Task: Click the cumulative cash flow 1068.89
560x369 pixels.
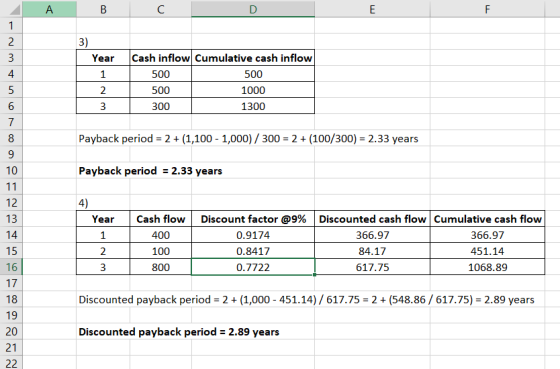Action: (x=488, y=267)
